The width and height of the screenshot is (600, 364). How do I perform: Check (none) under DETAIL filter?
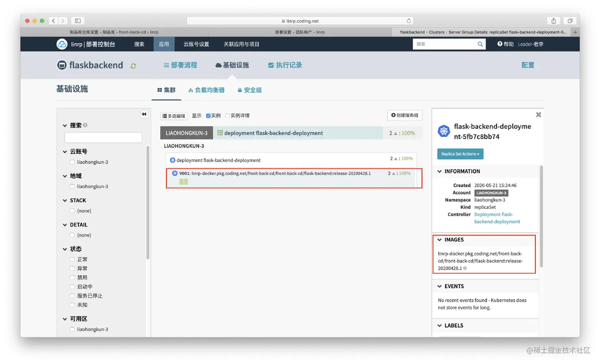click(72, 235)
